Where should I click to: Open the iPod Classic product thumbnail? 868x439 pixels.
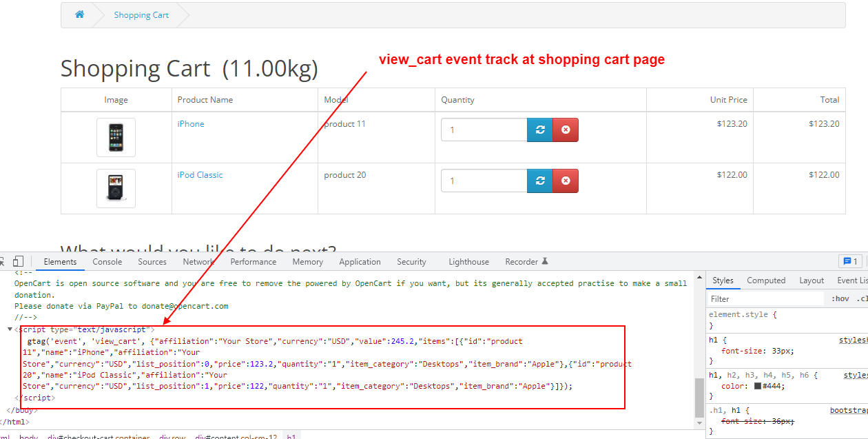coord(116,188)
